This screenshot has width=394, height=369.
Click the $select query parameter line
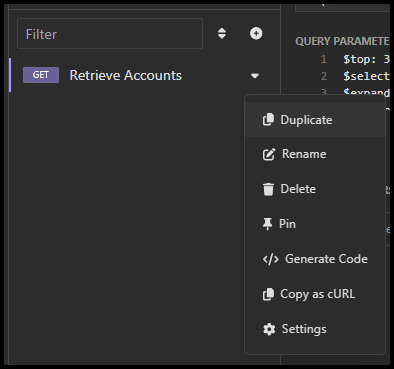(x=366, y=76)
